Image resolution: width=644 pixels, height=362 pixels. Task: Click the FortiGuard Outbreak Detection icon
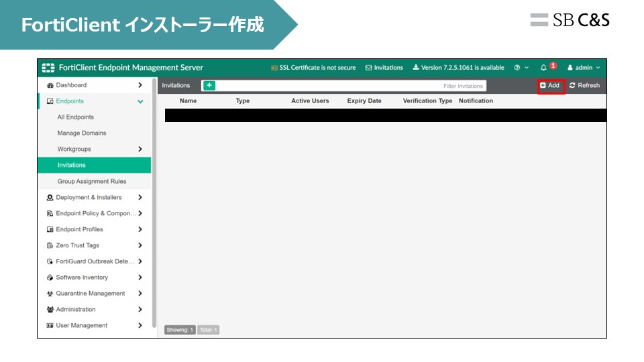point(50,261)
